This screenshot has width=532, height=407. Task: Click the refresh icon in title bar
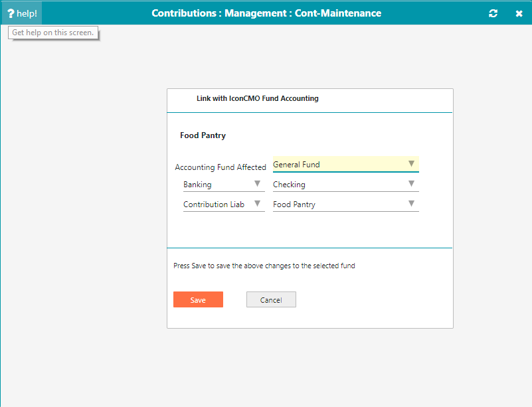(493, 13)
